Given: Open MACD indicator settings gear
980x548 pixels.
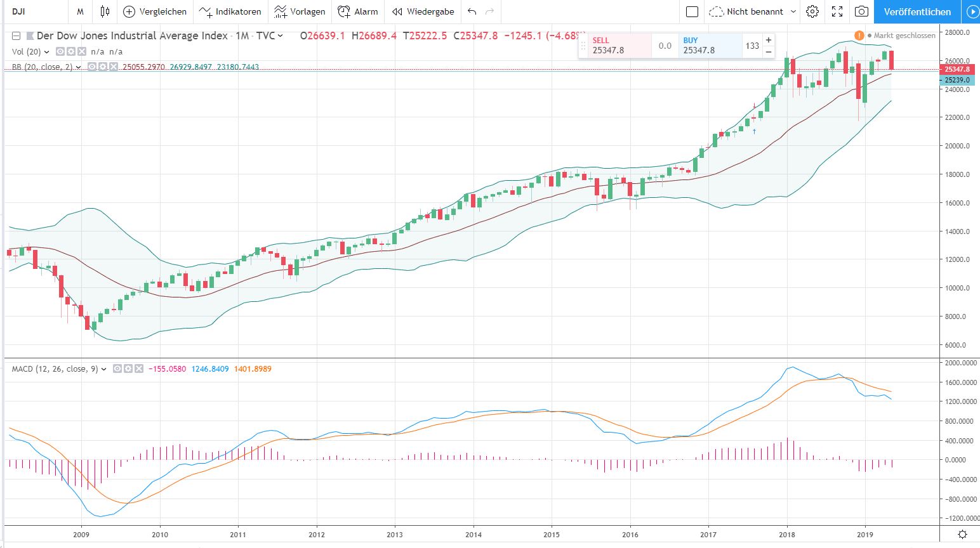Looking at the screenshot, I should [x=127, y=369].
